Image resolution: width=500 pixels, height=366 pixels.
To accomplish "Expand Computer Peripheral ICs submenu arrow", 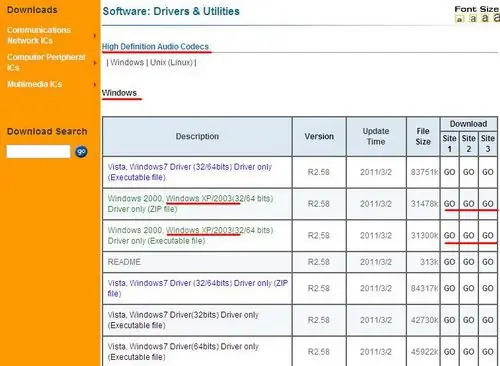I will pyautogui.click(x=95, y=62).
